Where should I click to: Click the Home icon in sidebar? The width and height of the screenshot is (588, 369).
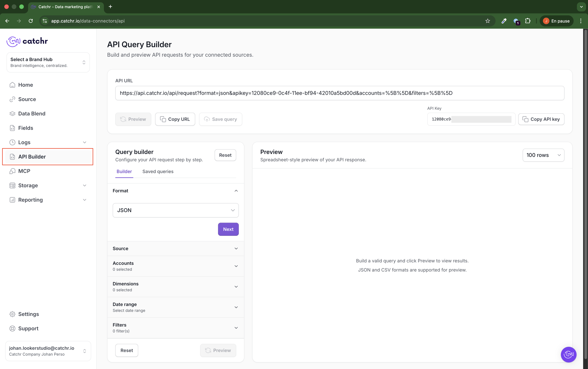point(12,85)
